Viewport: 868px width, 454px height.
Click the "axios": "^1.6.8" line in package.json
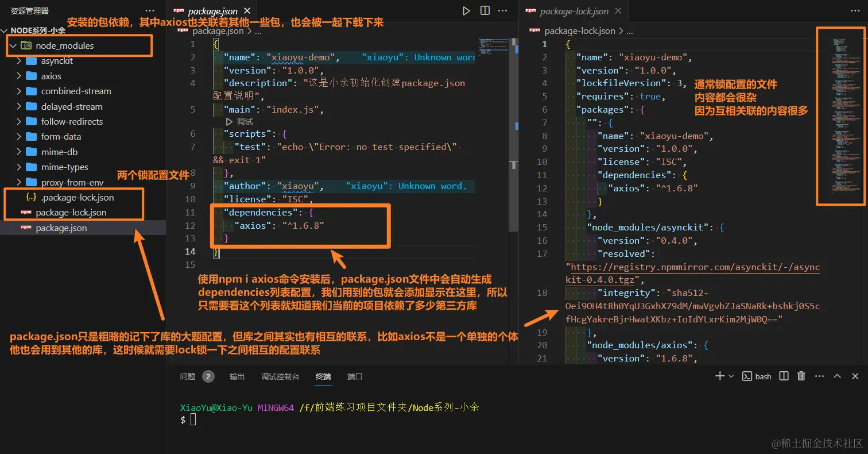[280, 225]
